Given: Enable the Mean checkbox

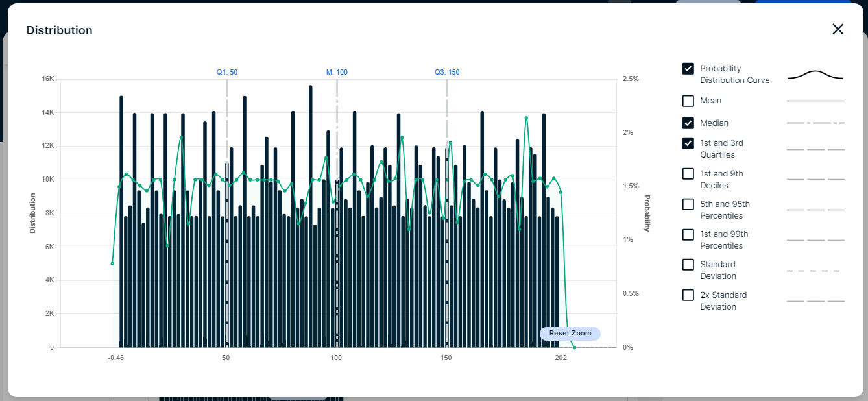Looking at the screenshot, I should click(688, 101).
